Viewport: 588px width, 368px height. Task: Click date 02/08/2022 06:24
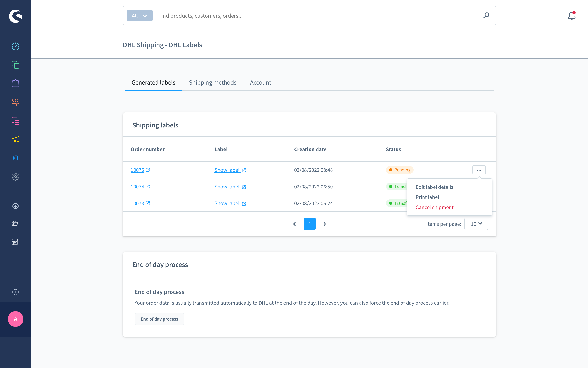(x=313, y=203)
